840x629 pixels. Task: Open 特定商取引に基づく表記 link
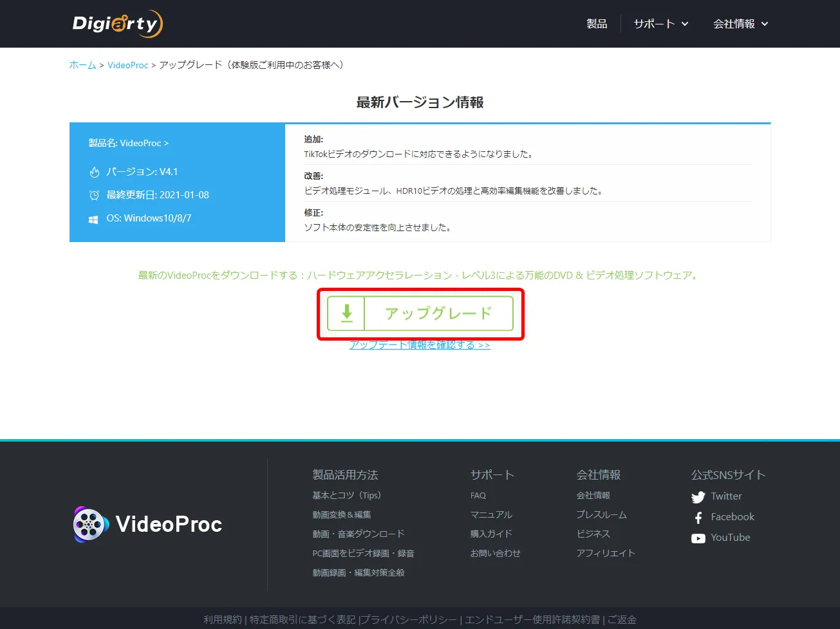tap(303, 619)
